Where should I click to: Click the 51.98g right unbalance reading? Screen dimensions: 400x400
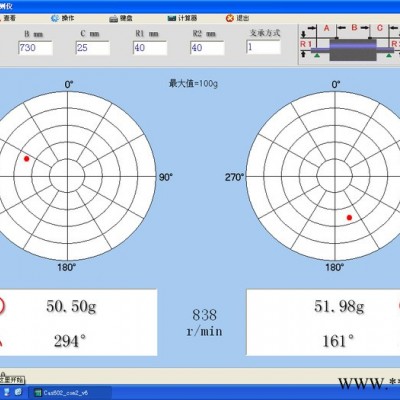click(339, 306)
